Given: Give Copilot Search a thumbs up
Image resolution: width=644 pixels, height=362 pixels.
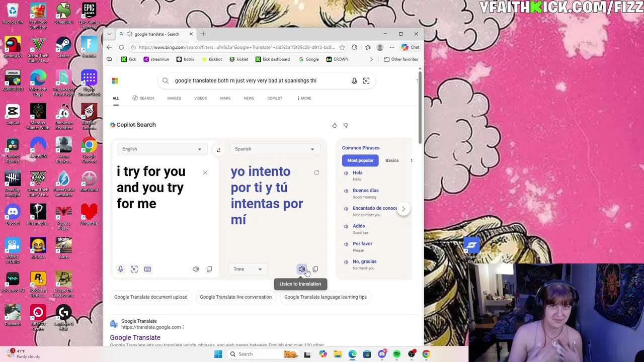Looking at the screenshot, I should [x=334, y=125].
